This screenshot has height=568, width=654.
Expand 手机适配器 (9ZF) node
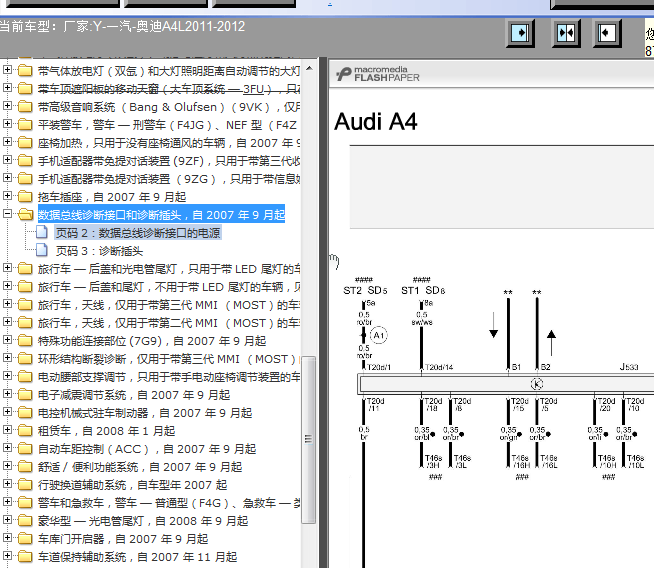click(7, 159)
